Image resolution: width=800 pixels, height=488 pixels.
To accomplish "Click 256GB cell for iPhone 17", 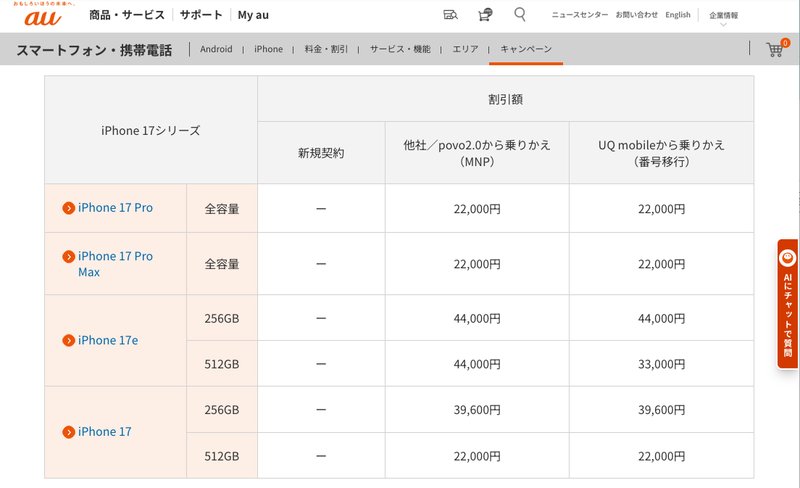I will [222, 409].
